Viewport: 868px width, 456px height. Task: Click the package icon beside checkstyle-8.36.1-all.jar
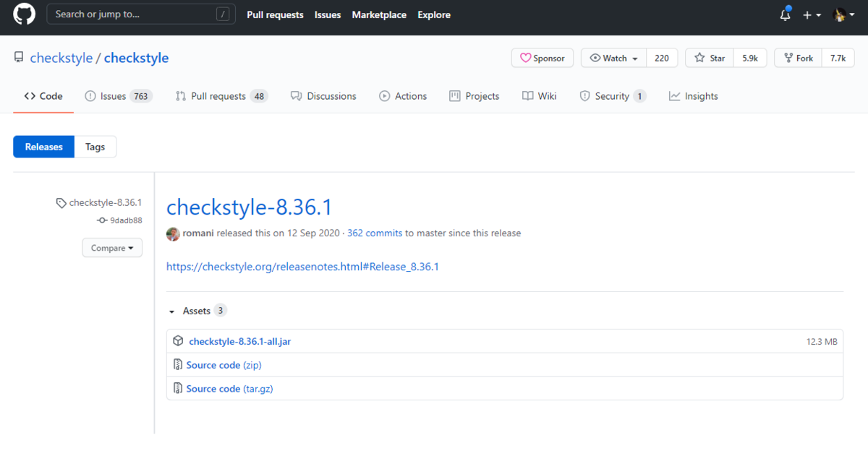[x=178, y=340]
